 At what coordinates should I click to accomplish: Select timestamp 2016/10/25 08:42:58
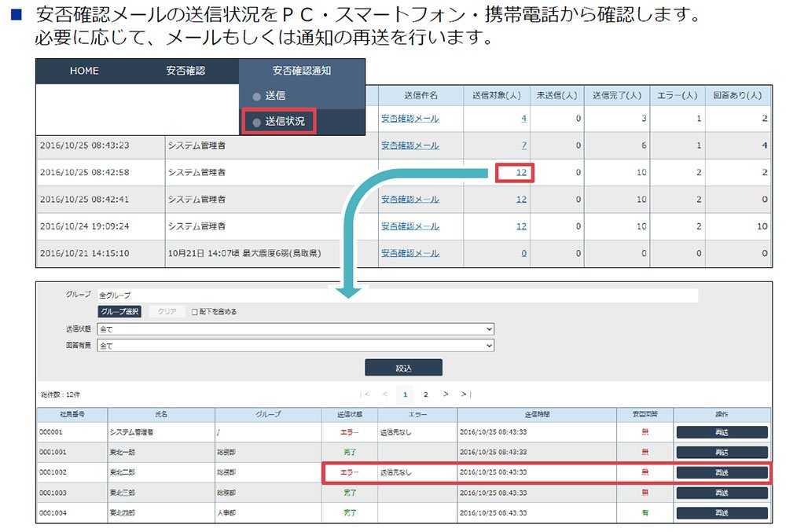tap(85, 172)
